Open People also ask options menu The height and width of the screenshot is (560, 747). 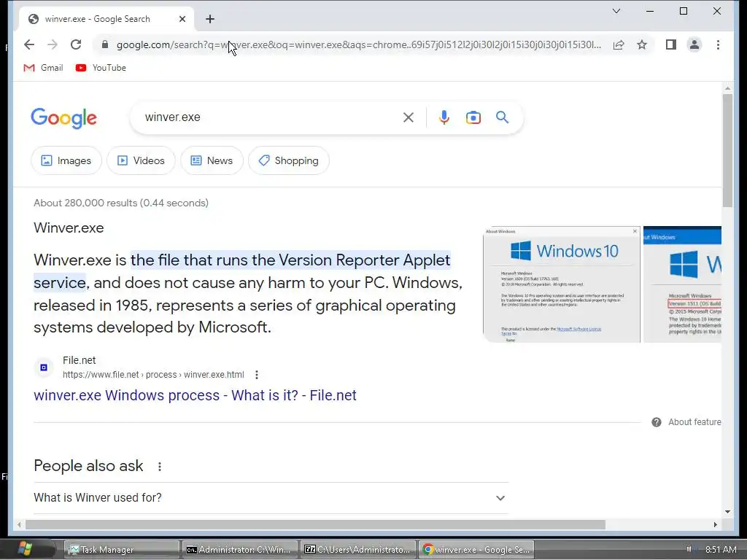pos(160,467)
